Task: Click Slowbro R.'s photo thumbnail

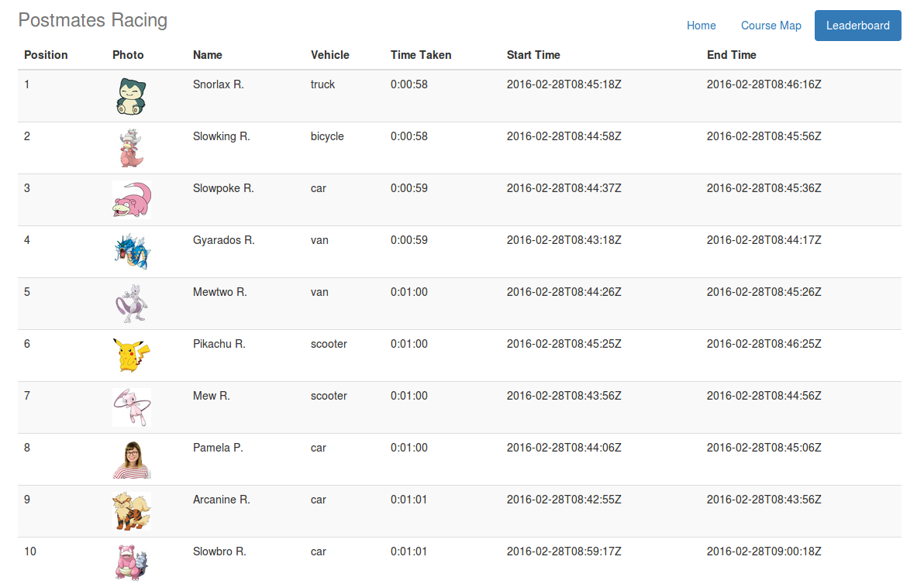Action: point(132,563)
